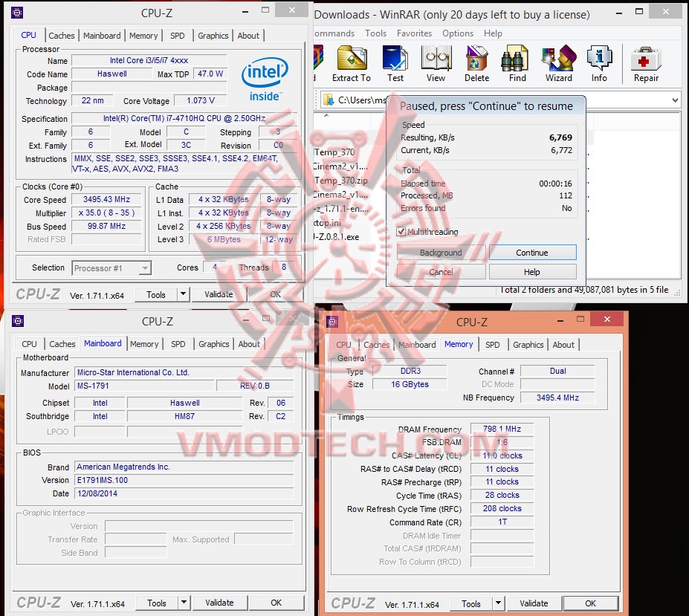Switch to CPU tab in Memory CPU-Z window
689x616 pixels.
click(x=343, y=345)
